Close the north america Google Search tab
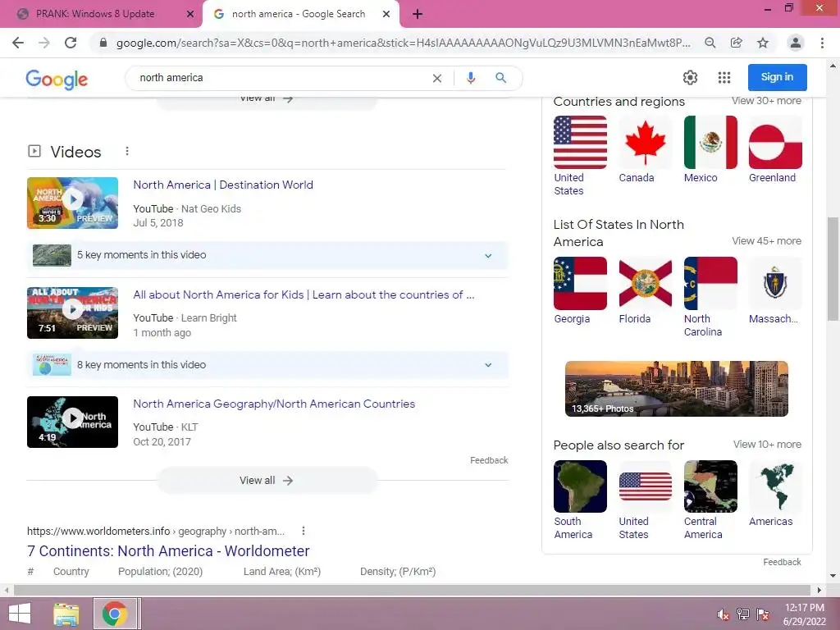Viewport: 840px width, 630px height. 386,14
